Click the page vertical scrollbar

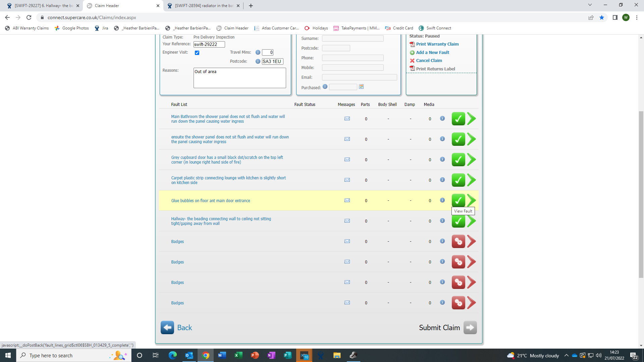tap(641, 194)
